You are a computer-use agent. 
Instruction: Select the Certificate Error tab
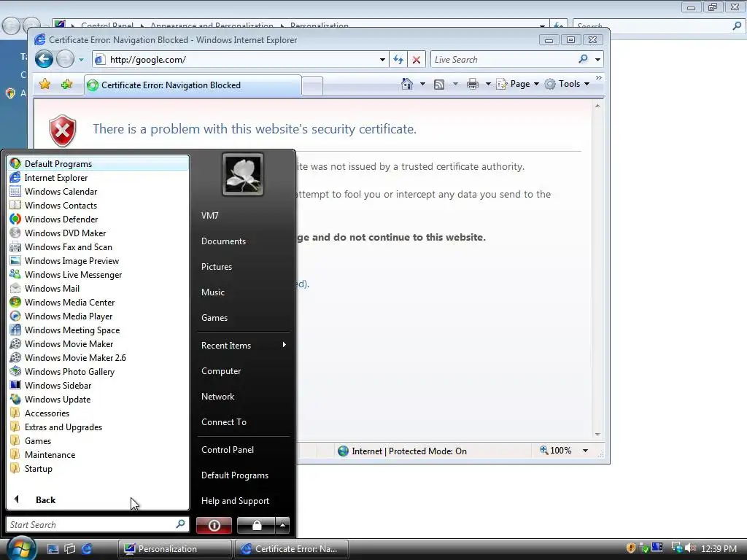193,85
